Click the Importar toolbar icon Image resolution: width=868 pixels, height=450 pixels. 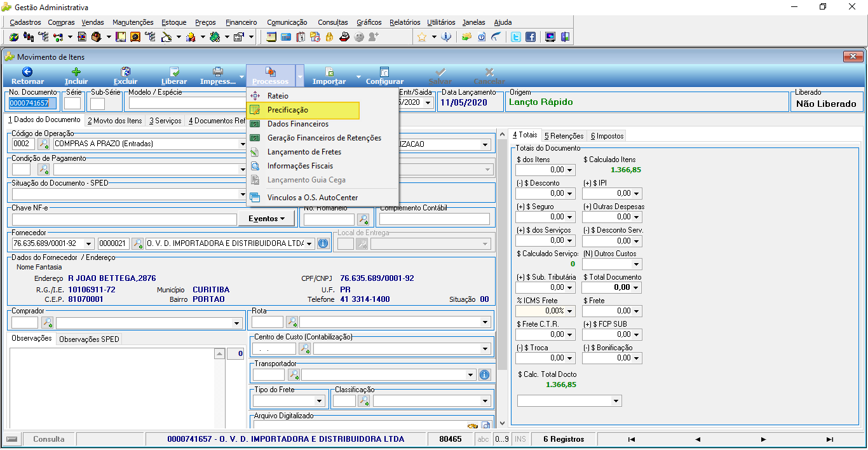tap(329, 72)
